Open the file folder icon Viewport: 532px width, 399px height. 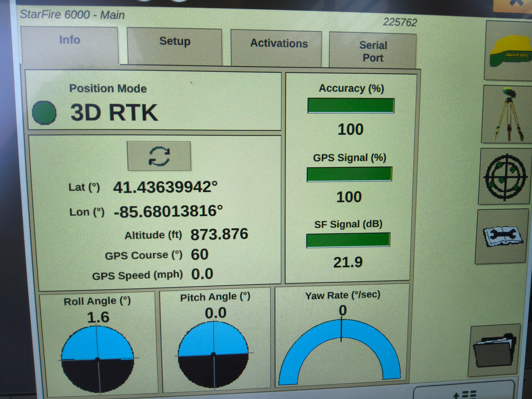494,350
